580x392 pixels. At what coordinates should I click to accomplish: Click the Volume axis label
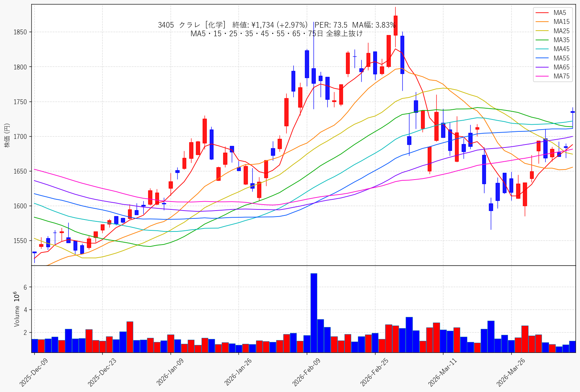click(17, 316)
